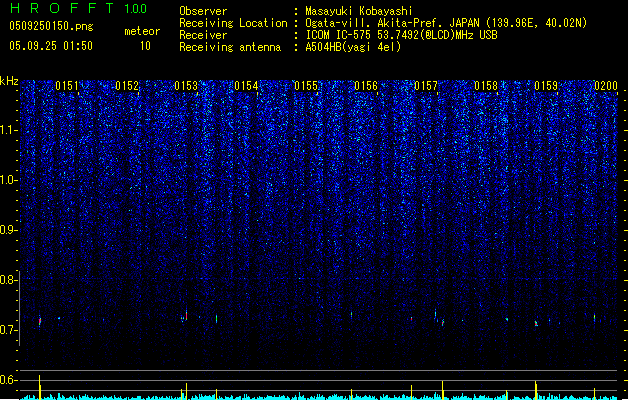Select the A504HB(yagi 4el) antenna value

tap(353, 47)
